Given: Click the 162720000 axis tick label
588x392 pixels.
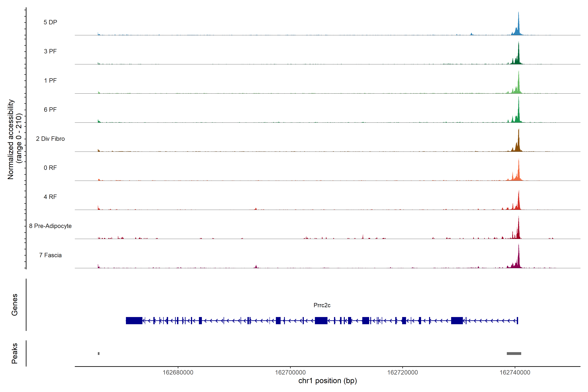Looking at the screenshot, I should click(x=402, y=373).
